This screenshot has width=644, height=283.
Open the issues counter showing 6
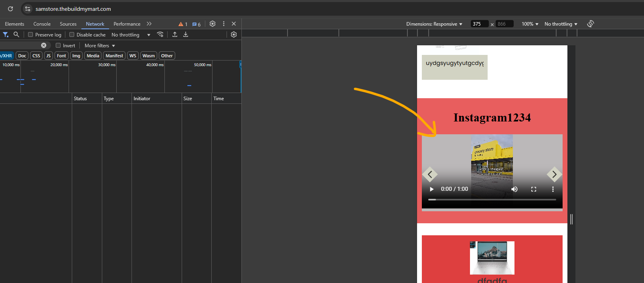click(x=196, y=24)
